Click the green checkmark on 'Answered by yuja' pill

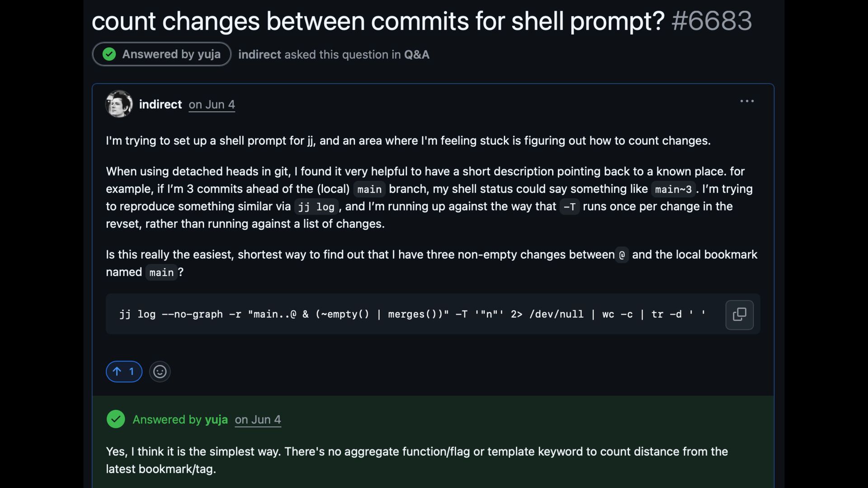click(109, 54)
